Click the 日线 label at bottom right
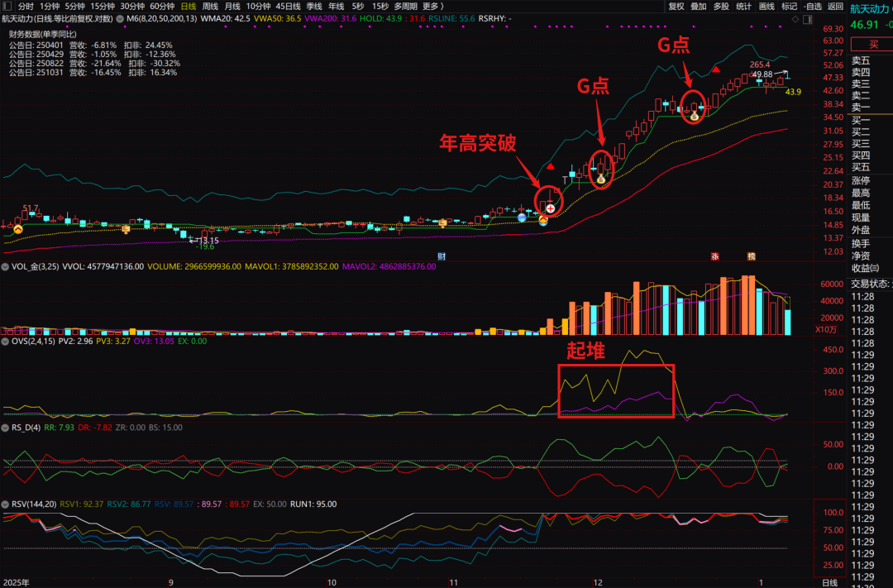The height and width of the screenshot is (588, 893). 830,582
